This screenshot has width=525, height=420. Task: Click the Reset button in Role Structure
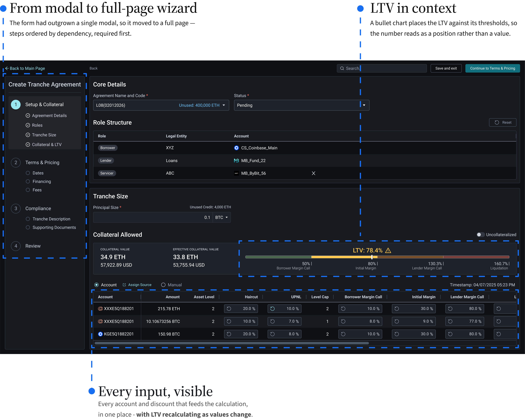point(503,122)
